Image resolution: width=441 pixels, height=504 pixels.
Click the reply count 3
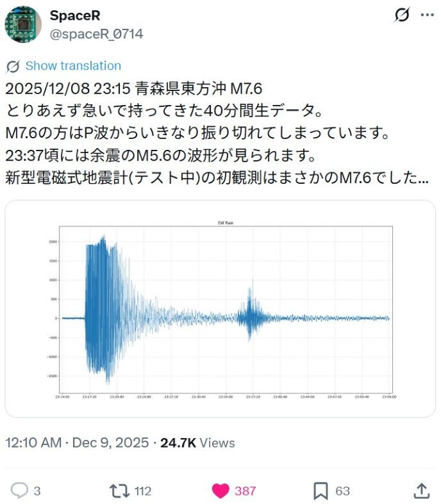(x=37, y=491)
